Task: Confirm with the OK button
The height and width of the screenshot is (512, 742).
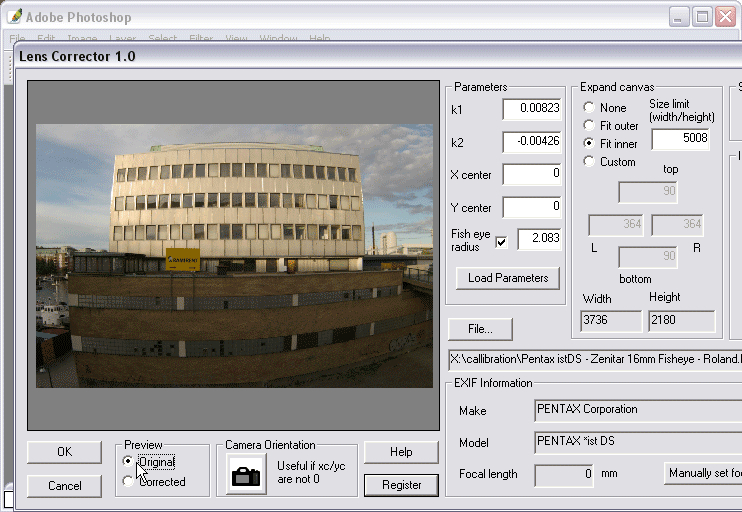Action: [64, 452]
